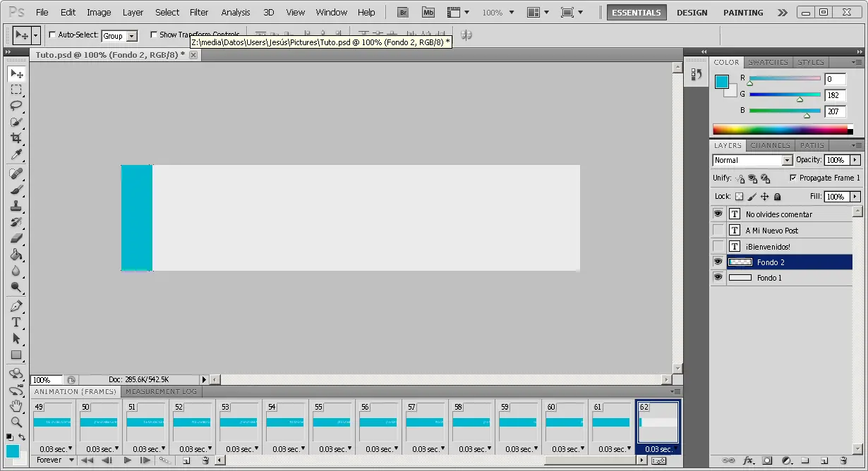Select the Crop tool

click(16, 138)
